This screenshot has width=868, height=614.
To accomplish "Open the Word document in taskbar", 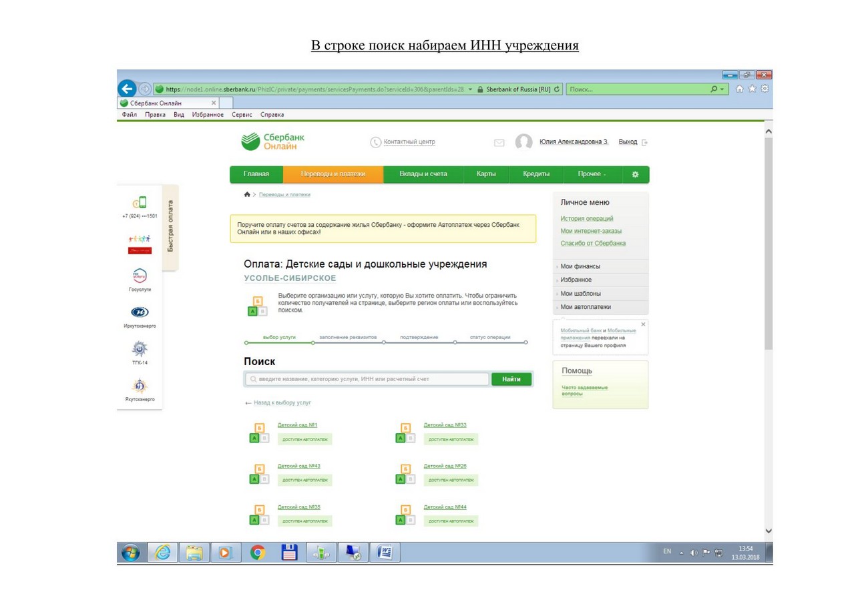I will tap(385, 553).
